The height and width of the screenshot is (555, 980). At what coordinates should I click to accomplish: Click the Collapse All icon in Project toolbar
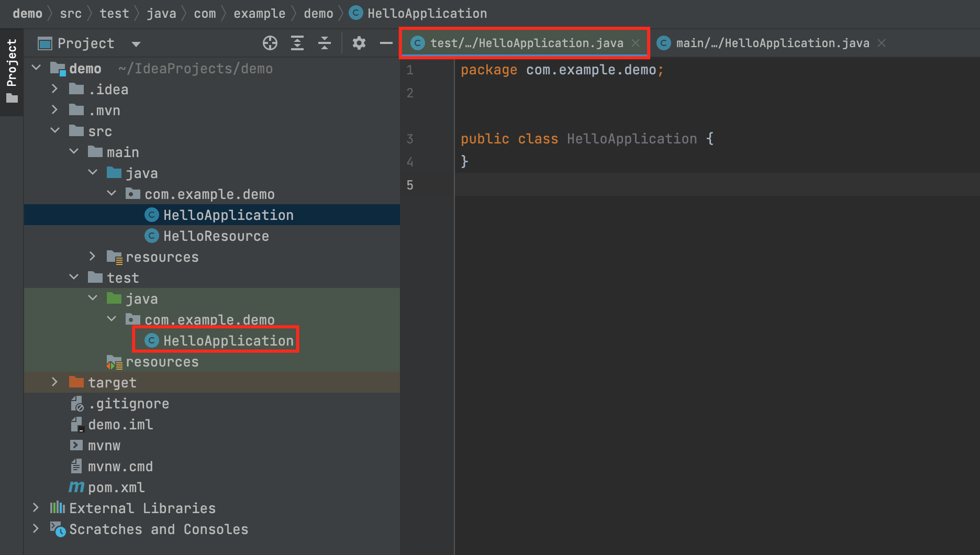pyautogui.click(x=325, y=43)
